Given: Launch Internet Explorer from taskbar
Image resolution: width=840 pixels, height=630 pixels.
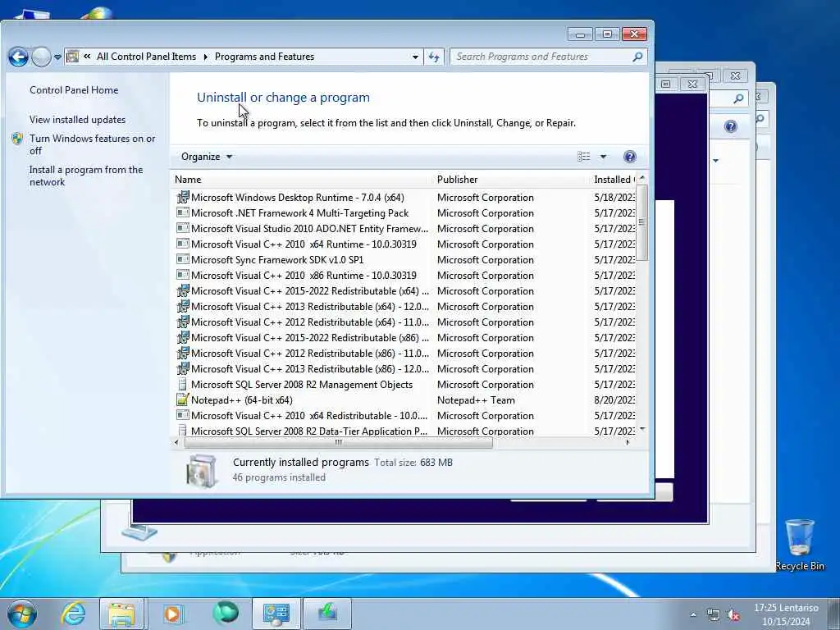Looking at the screenshot, I should (73, 614).
